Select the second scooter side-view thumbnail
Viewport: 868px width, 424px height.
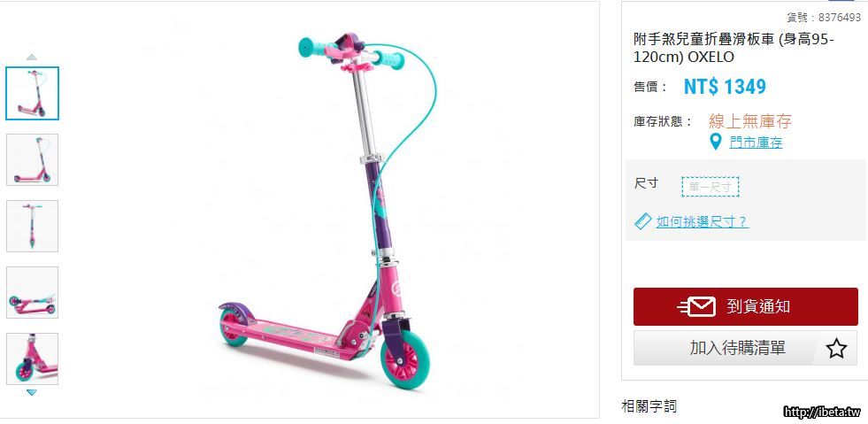[x=32, y=159]
